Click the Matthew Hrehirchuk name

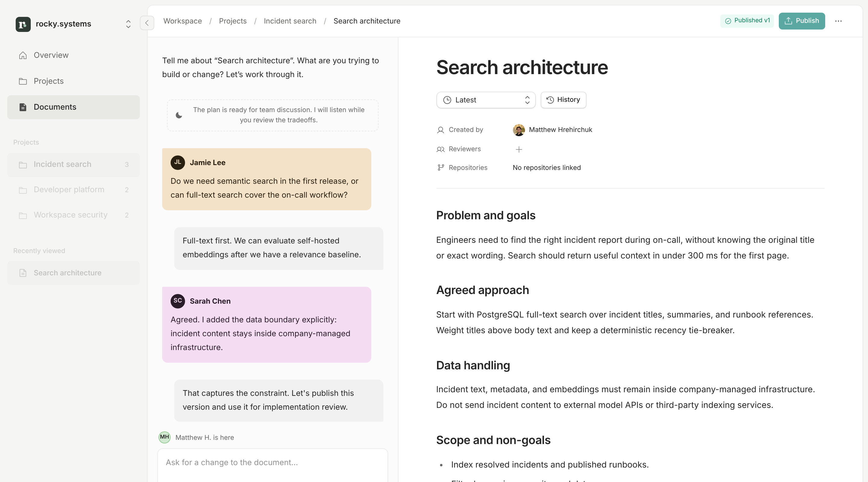560,130
